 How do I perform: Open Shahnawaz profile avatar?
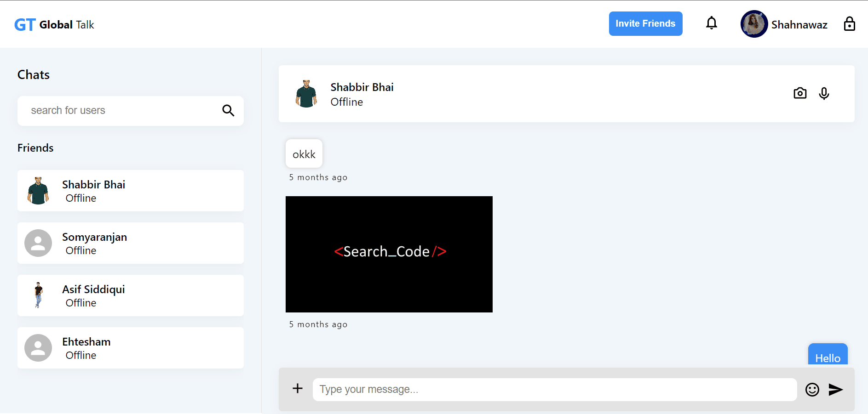click(x=754, y=24)
